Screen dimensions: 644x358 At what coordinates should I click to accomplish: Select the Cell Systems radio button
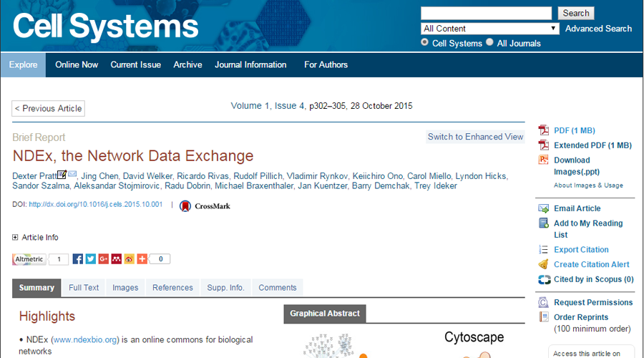coord(424,42)
